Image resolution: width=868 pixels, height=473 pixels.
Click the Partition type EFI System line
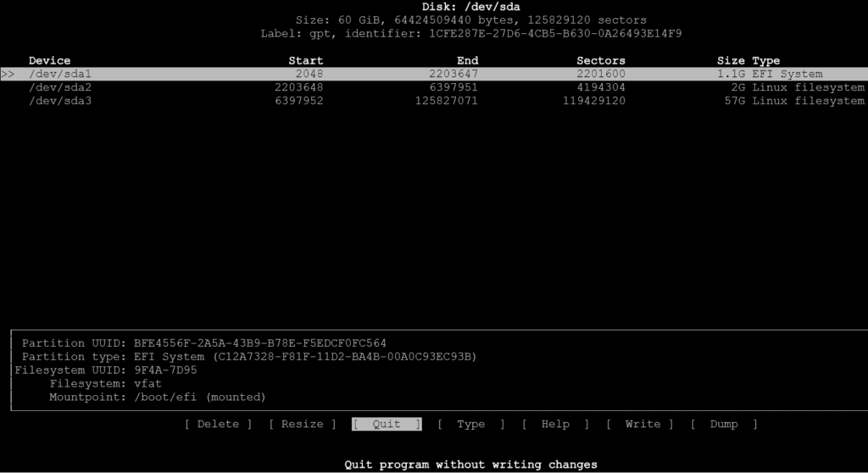249,357
